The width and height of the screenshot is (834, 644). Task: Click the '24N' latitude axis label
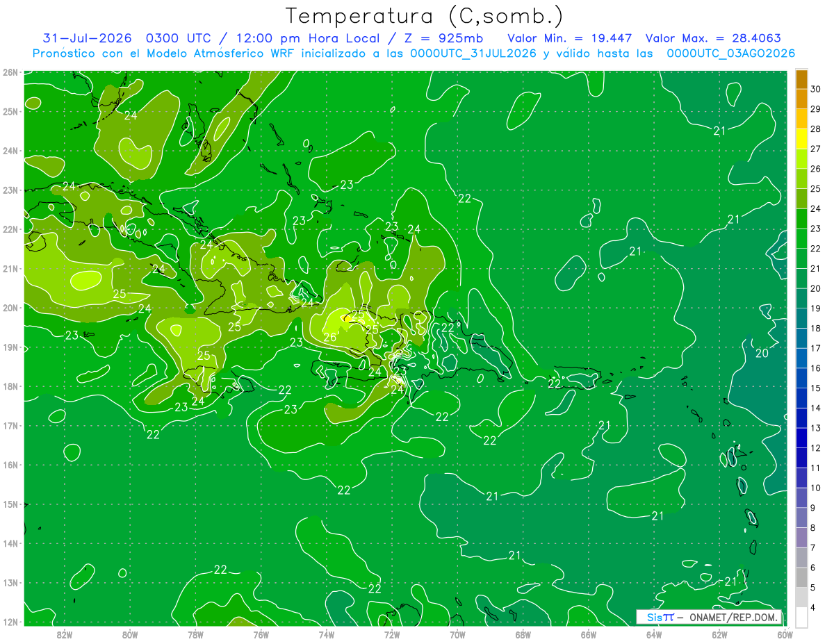coord(11,151)
